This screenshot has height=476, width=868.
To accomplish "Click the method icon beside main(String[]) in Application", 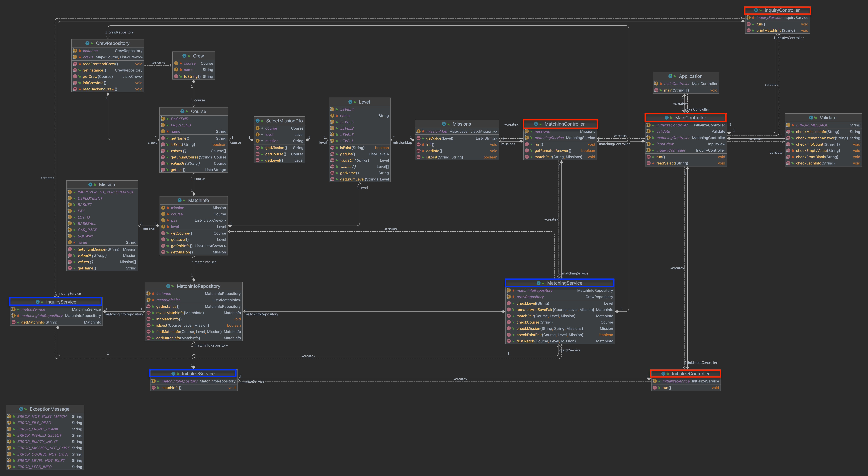I will 656,90.
